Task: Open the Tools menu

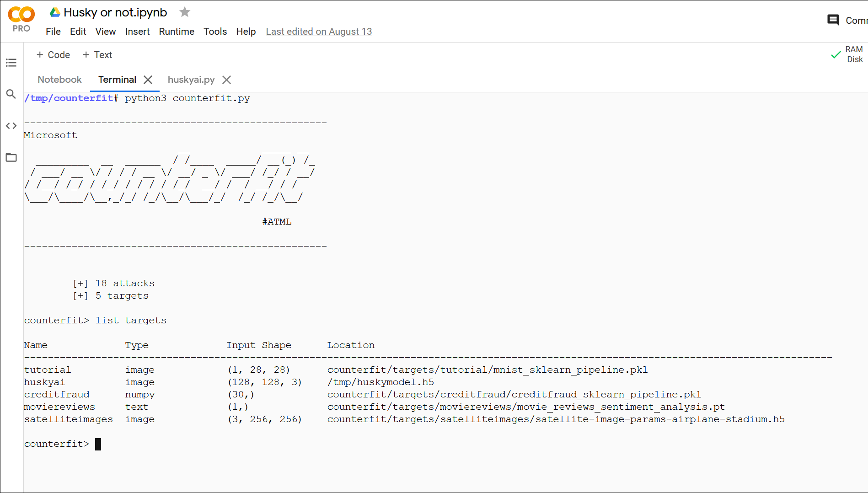Action: [215, 32]
